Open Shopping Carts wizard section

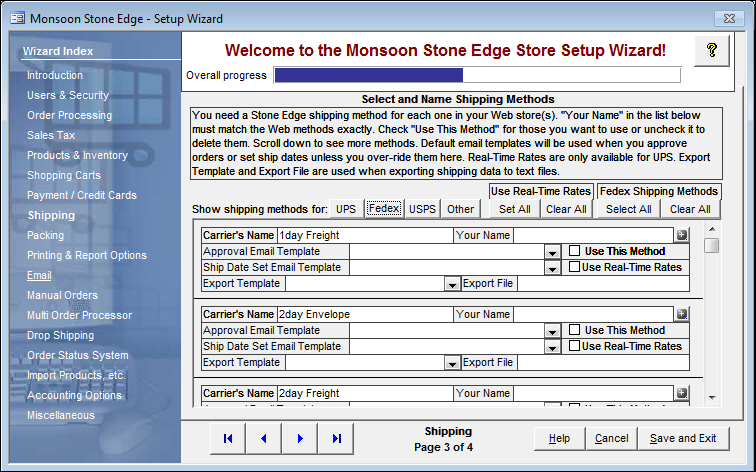coord(64,175)
